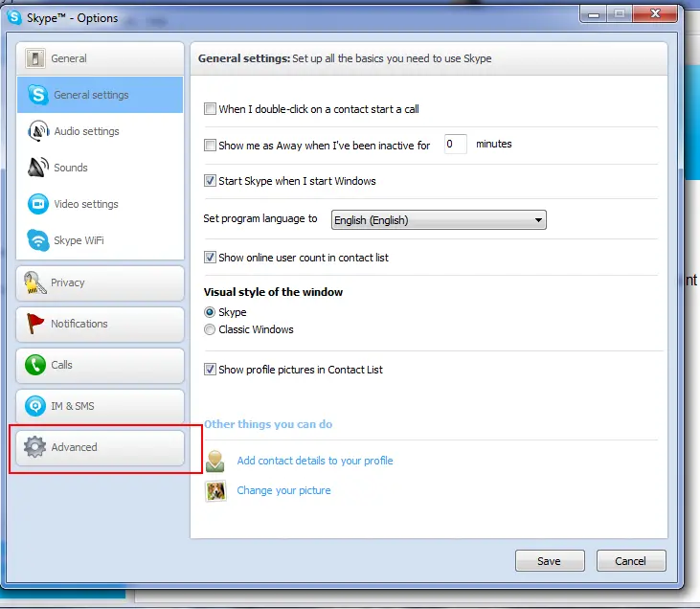Image resolution: width=700 pixels, height=609 pixels.
Task: Uncheck Start Skype when I start Windows
Action: click(210, 180)
